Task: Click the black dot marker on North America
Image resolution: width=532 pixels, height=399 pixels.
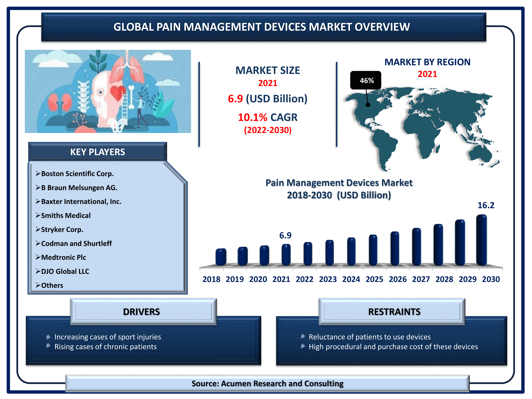Action: coord(368,105)
